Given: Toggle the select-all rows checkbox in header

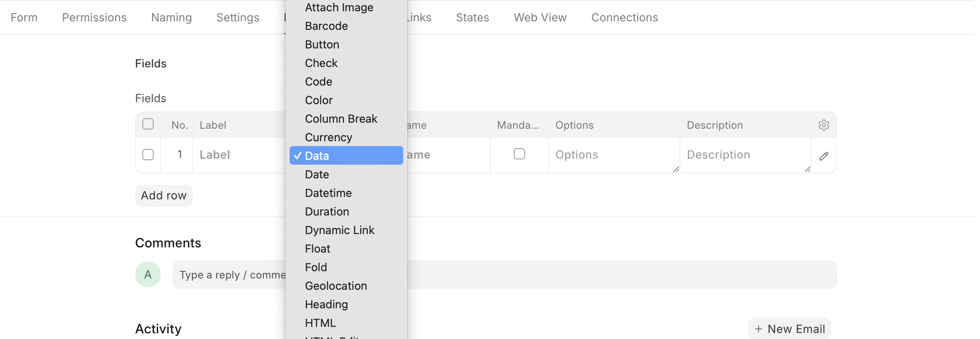Looking at the screenshot, I should 148,124.
